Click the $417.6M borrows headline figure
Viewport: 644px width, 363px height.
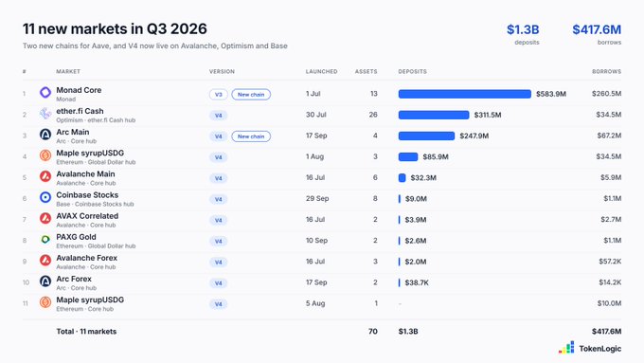(x=597, y=29)
